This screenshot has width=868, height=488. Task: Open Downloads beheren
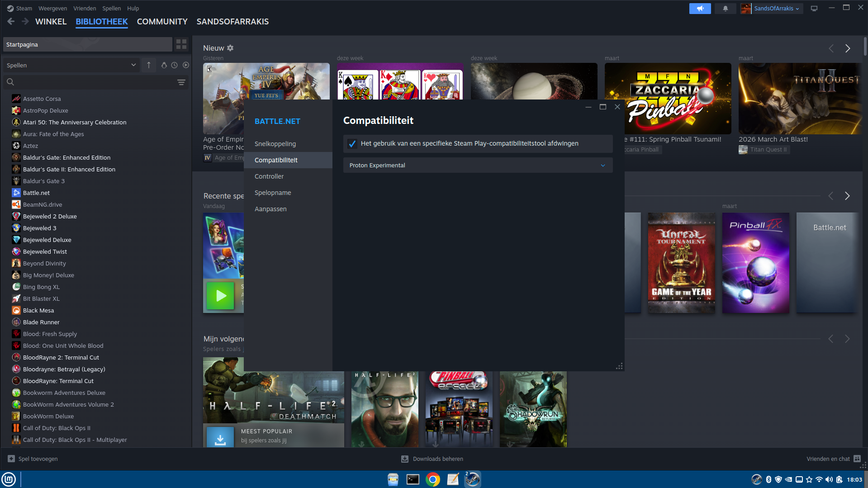(x=432, y=459)
